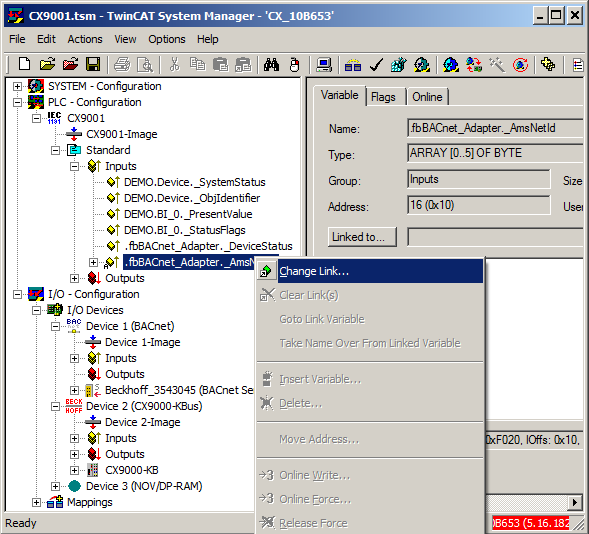Click the Type field ARRAY [0..5] OF BYTE
The image size is (589, 534).
point(495,153)
